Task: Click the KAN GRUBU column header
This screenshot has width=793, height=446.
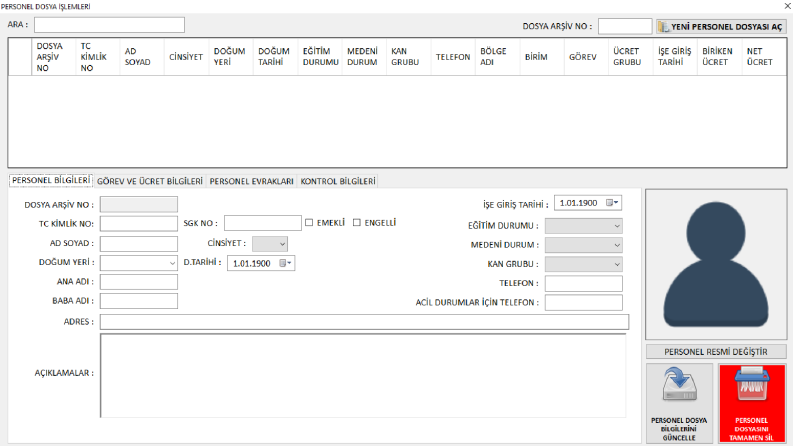Action: pos(409,57)
